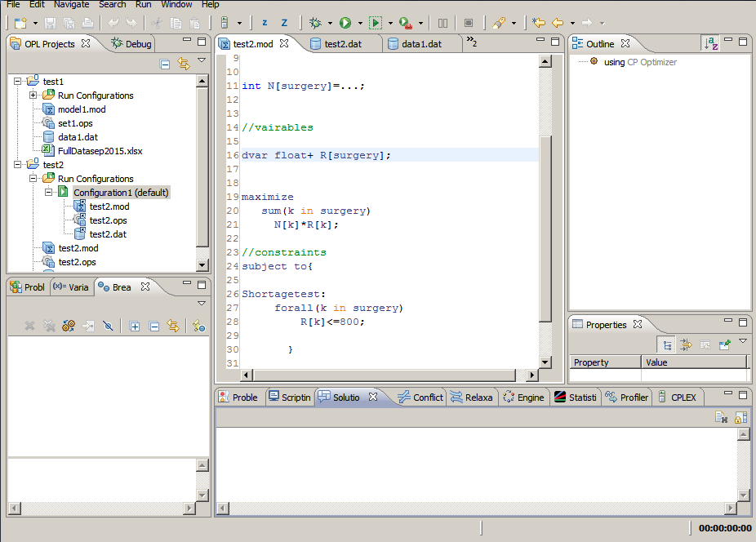Click the Relaxa tab
This screenshot has height=542, width=756.
click(x=472, y=398)
